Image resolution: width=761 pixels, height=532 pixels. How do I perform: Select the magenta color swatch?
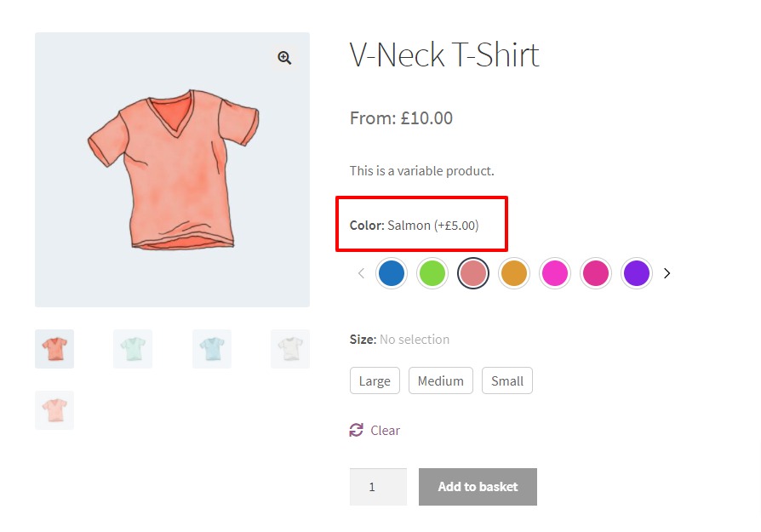pyautogui.click(x=555, y=272)
